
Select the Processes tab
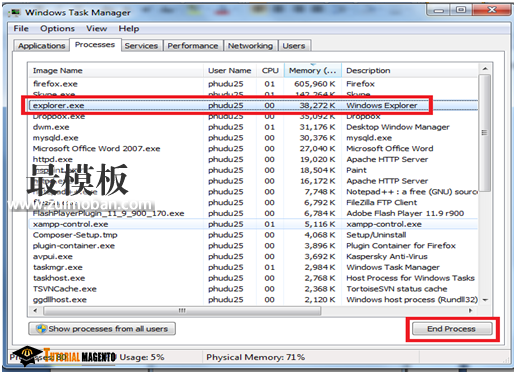(95, 45)
